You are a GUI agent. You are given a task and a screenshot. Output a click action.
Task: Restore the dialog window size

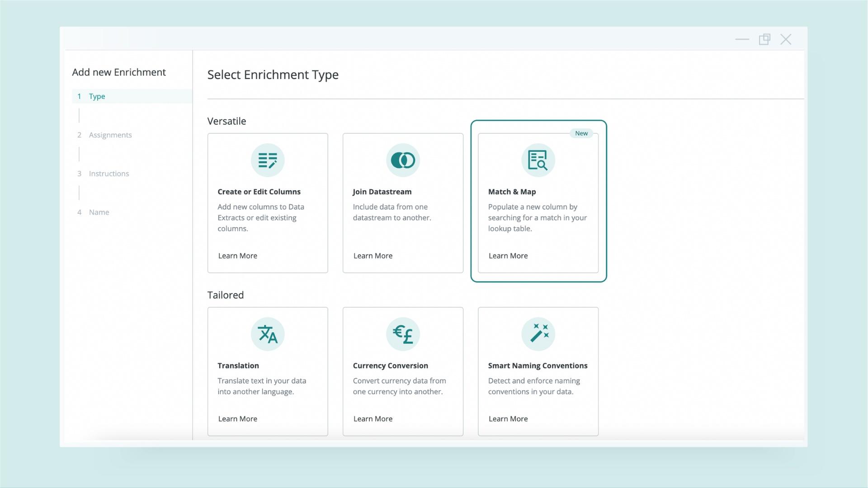tap(764, 39)
